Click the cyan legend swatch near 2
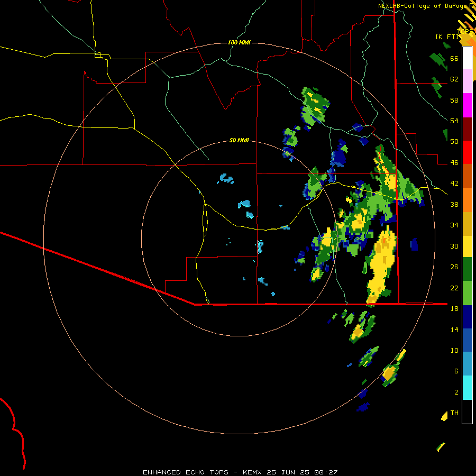This screenshot has height=476, width=476. point(467,388)
